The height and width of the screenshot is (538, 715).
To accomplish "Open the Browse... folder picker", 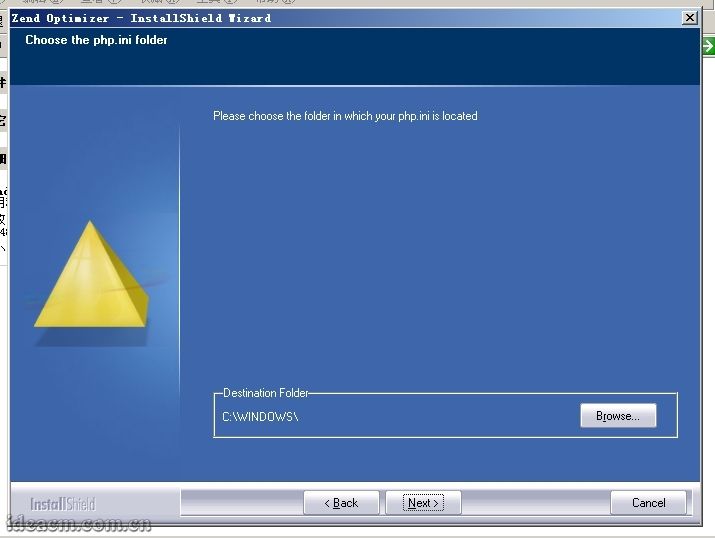I will [x=618, y=416].
